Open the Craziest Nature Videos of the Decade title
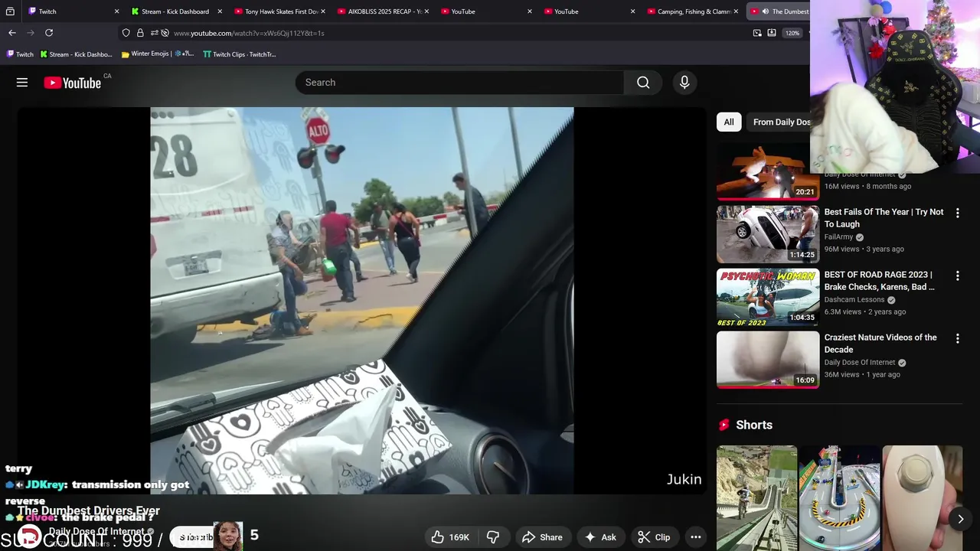Viewport: 980px width, 551px height. point(880,344)
